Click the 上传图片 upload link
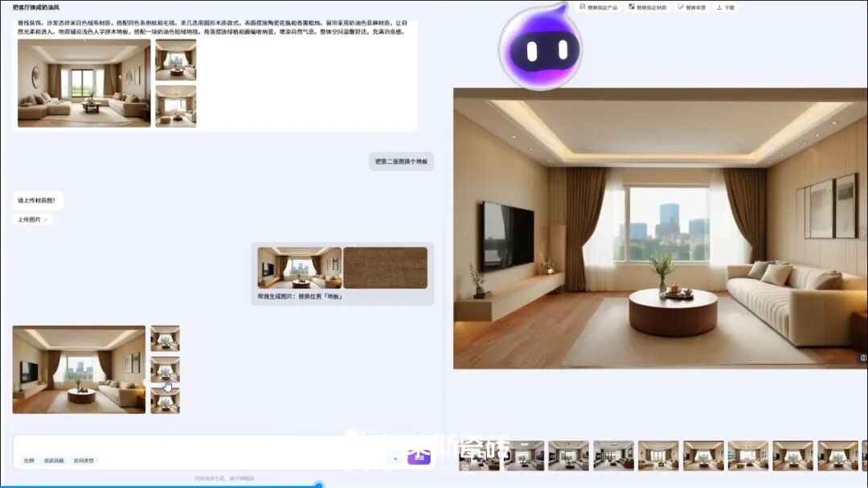Viewport: 868px width, 488px height. coord(32,219)
